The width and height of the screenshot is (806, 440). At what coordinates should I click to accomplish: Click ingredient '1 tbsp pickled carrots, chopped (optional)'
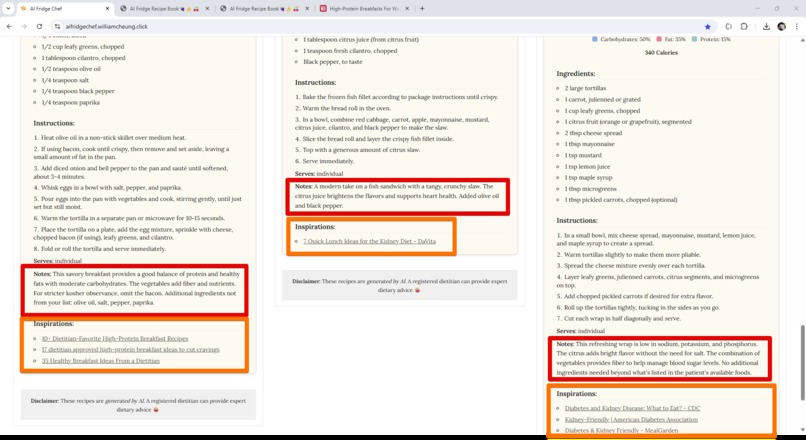(x=621, y=200)
